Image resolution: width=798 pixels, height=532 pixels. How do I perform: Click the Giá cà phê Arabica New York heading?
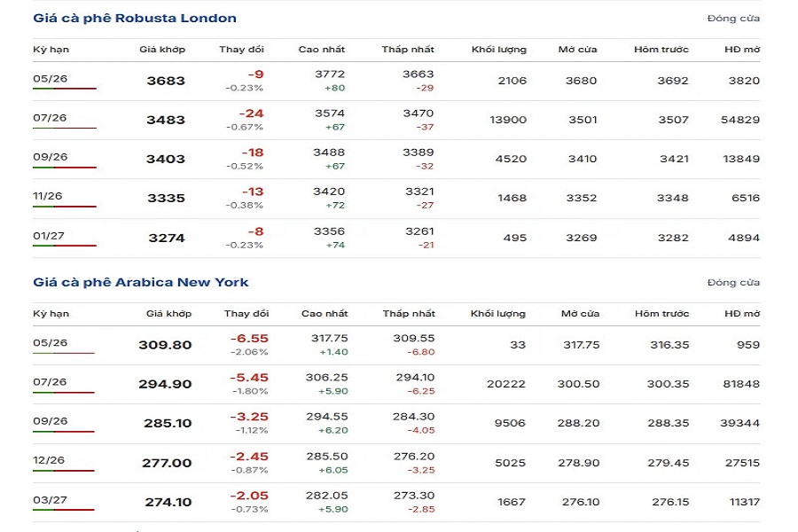(x=141, y=282)
